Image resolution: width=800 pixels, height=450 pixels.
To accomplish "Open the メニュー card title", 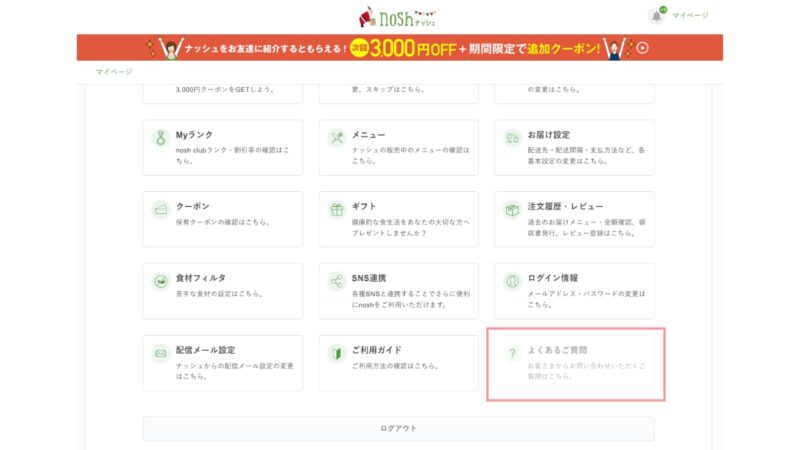I will (368, 135).
